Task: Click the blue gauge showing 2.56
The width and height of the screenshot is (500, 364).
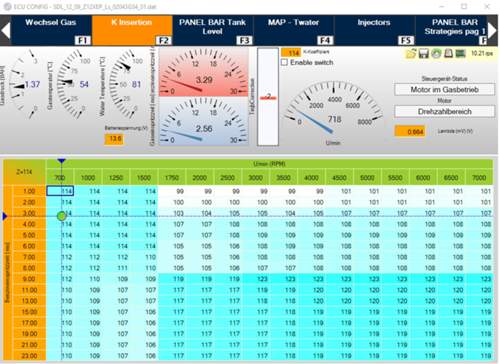Action: (x=203, y=121)
